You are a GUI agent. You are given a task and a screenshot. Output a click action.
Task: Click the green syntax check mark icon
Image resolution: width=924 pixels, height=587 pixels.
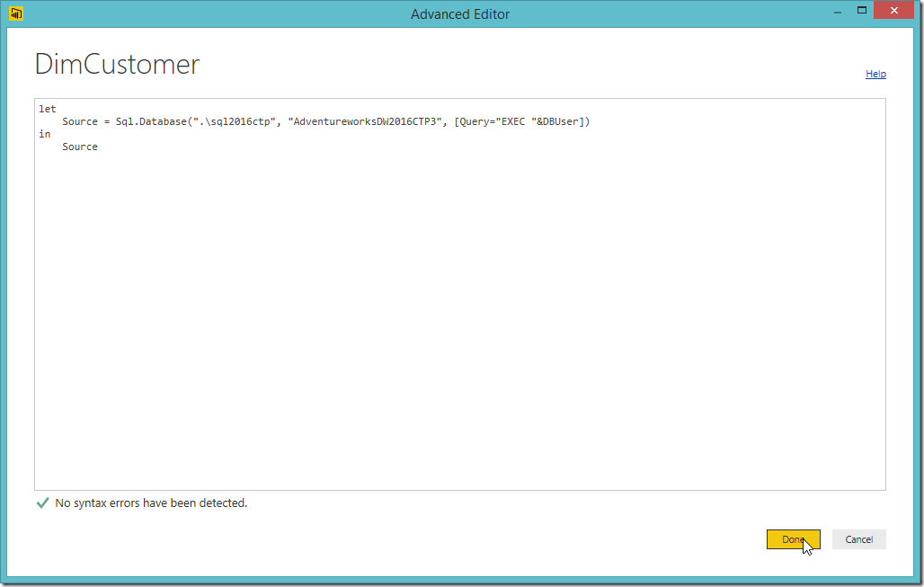(x=42, y=503)
